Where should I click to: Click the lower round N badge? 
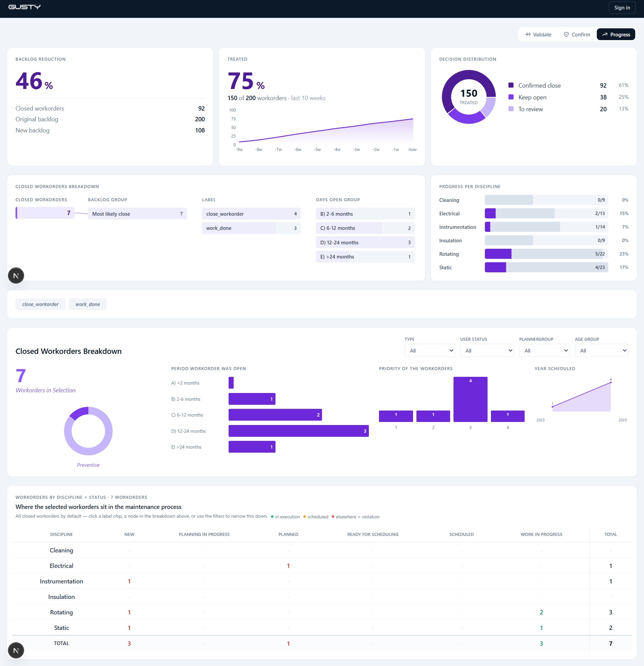tap(16, 650)
